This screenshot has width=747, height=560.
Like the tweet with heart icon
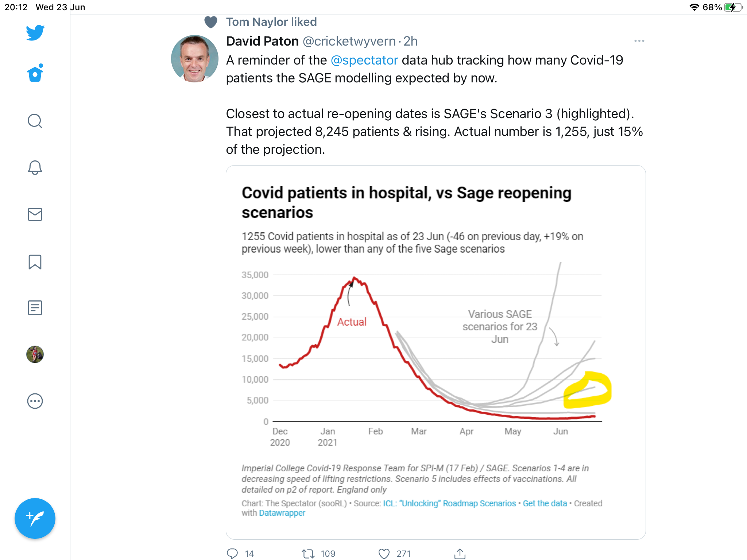coord(384,553)
